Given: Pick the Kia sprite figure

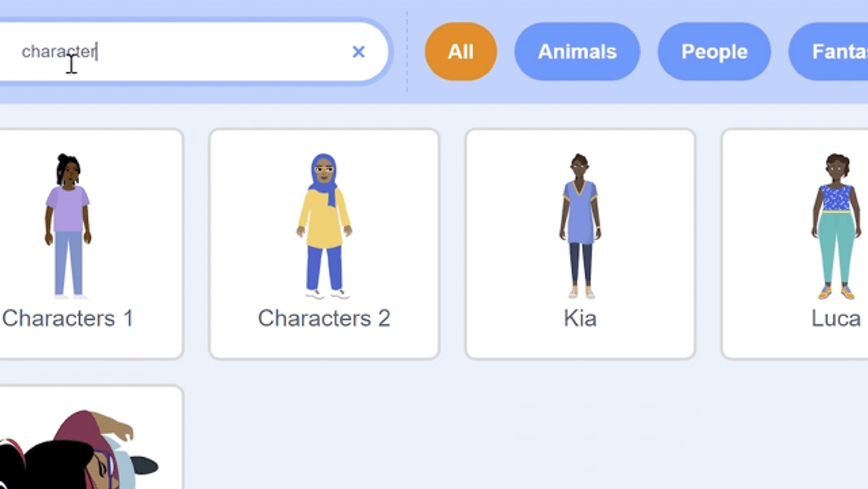Looking at the screenshot, I should pos(580,225).
